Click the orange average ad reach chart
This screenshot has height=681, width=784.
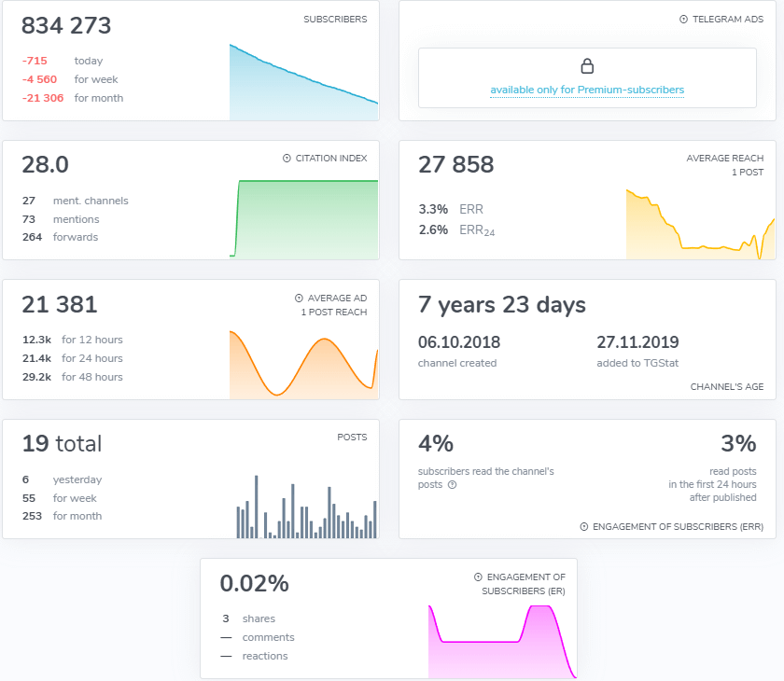click(x=303, y=366)
